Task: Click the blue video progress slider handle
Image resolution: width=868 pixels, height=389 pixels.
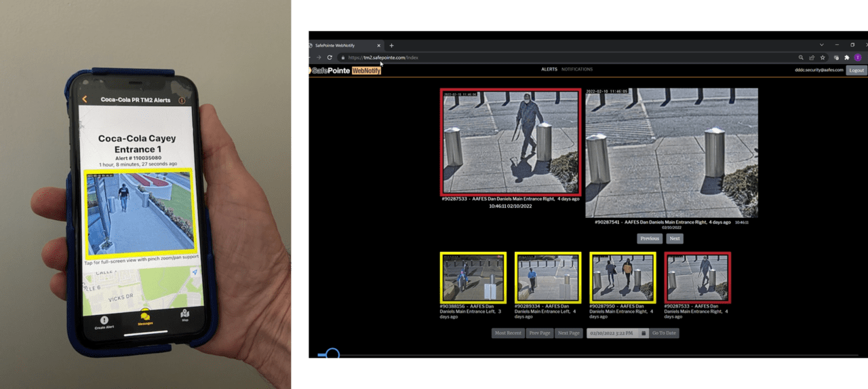Action: point(332,354)
